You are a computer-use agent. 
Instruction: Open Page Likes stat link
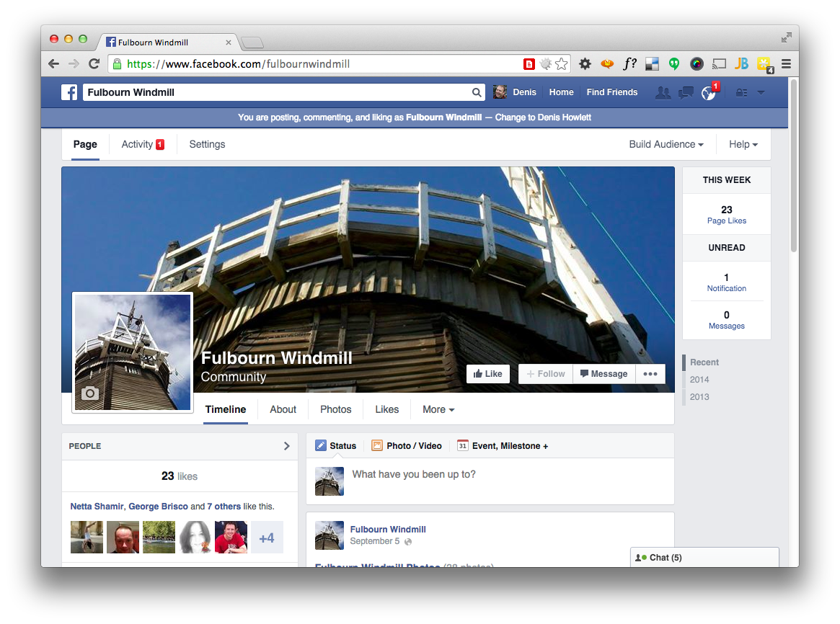(x=726, y=215)
